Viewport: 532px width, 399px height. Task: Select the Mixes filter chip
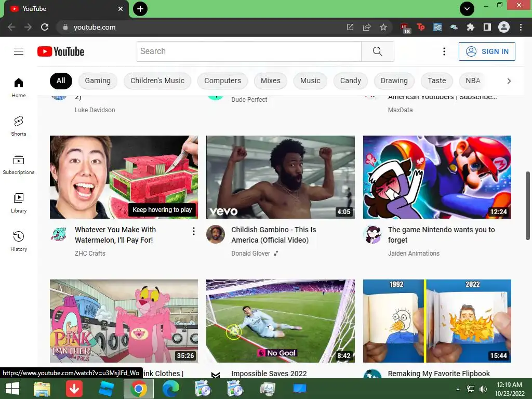(270, 81)
